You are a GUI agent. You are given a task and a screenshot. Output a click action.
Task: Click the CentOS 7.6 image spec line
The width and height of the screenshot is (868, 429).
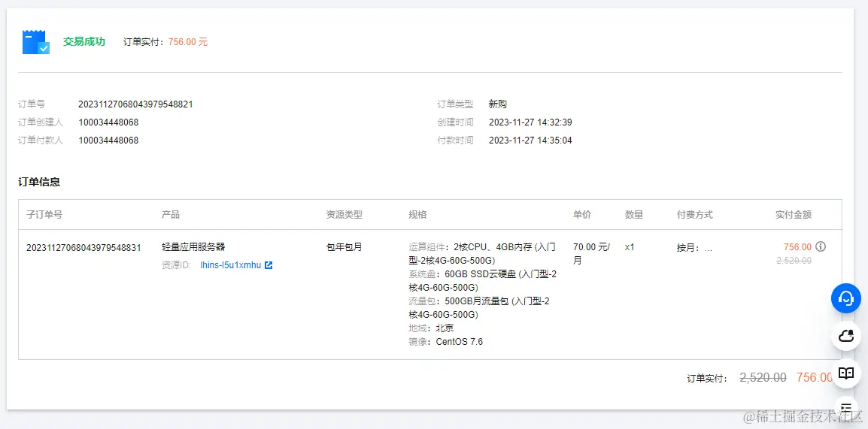pos(445,342)
